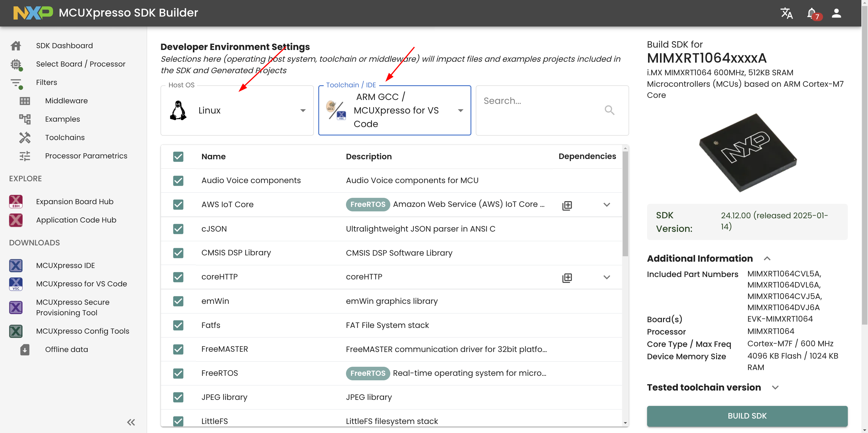
Task: Open Expansion Board Hub link
Action: [x=74, y=201]
